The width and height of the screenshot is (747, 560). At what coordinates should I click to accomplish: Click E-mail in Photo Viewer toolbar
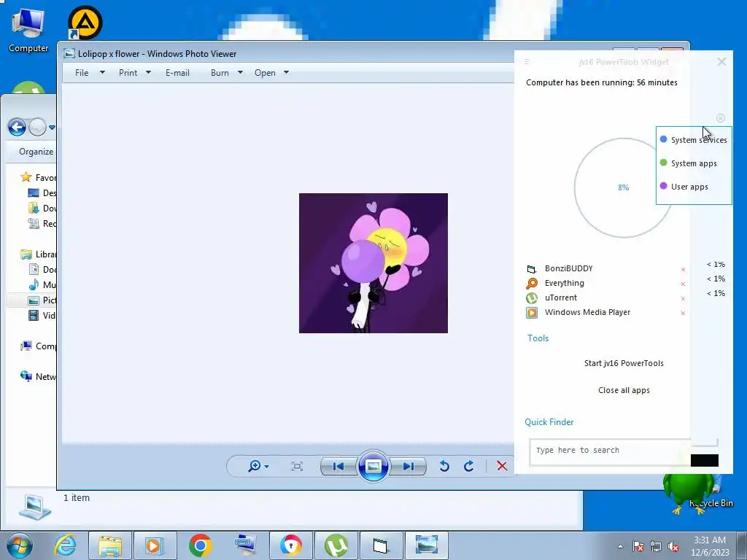(x=177, y=73)
